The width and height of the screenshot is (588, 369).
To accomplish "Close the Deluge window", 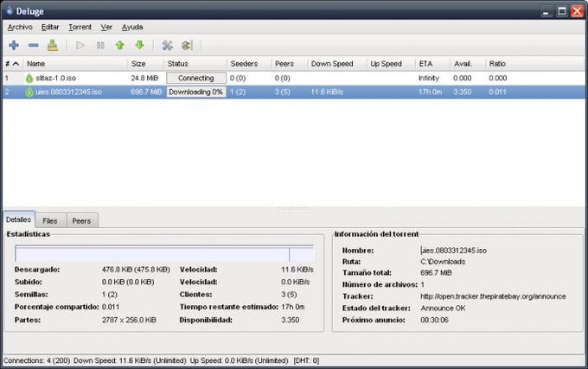I will 577,11.
